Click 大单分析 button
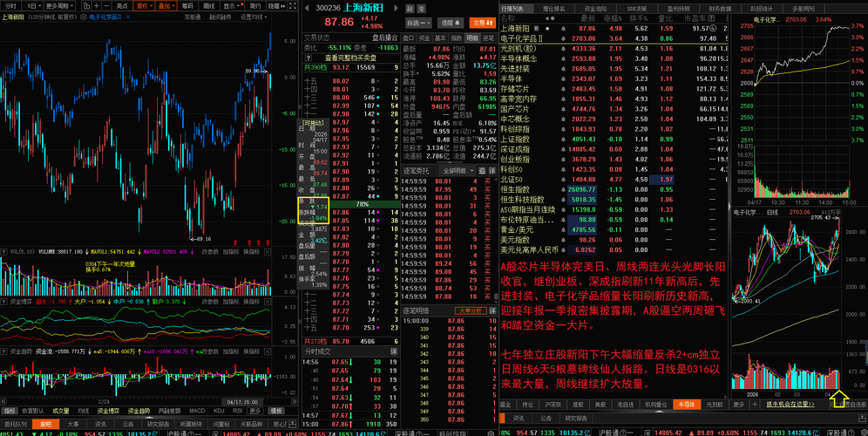The image size is (868, 436). 470,310
